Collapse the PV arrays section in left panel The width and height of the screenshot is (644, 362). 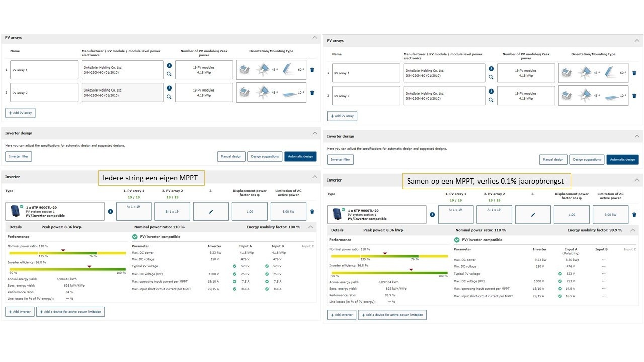pyautogui.click(x=315, y=37)
